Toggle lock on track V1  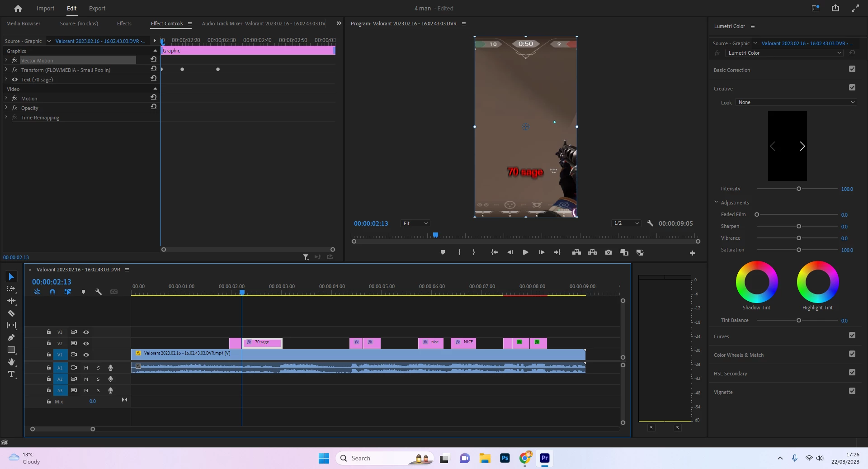[49, 355]
